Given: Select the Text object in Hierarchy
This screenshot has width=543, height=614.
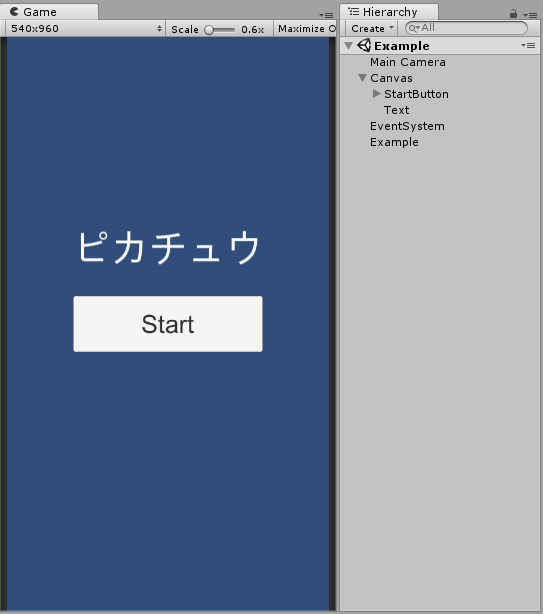Looking at the screenshot, I should pos(396,110).
